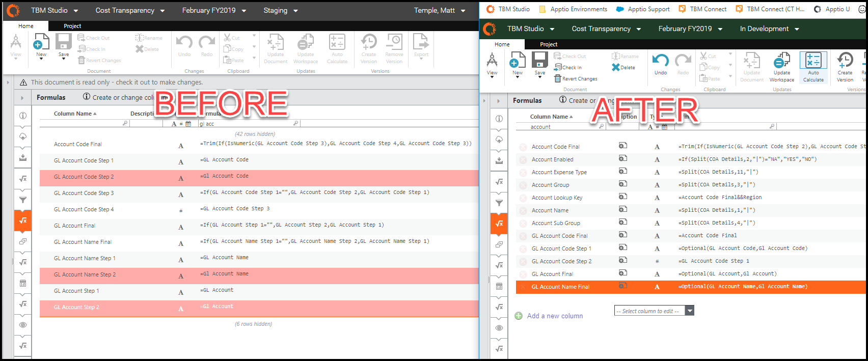This screenshot has height=361, width=868.
Task: Toggle text type filter A in BEFORE window
Action: click(x=174, y=124)
